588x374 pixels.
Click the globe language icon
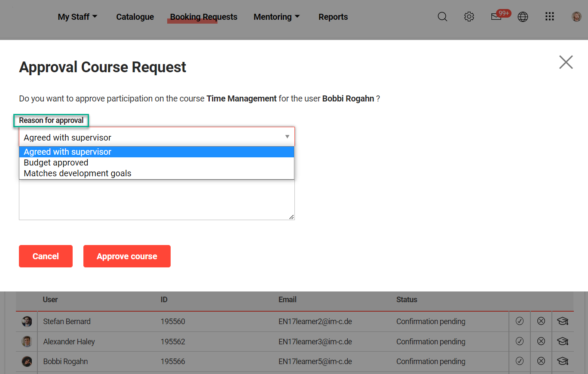[523, 17]
